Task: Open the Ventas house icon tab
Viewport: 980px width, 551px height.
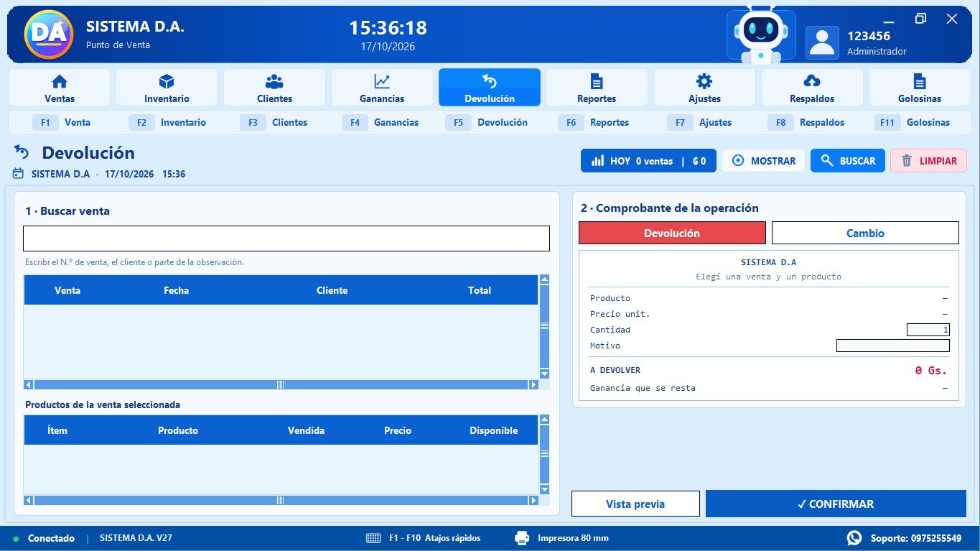Action: (x=60, y=88)
